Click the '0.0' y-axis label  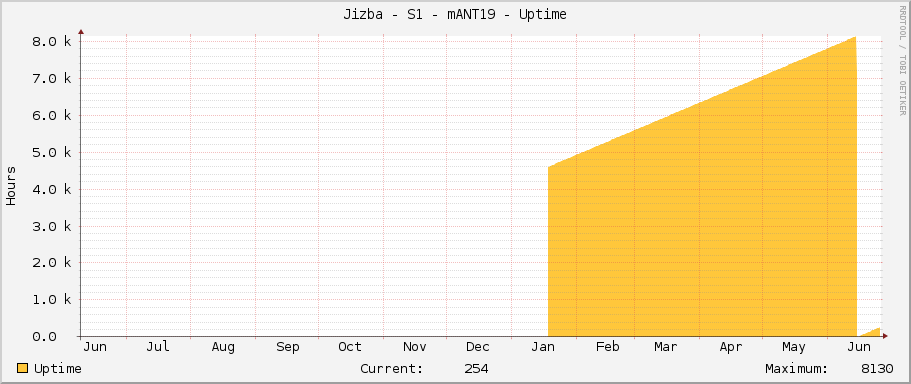[44, 336]
